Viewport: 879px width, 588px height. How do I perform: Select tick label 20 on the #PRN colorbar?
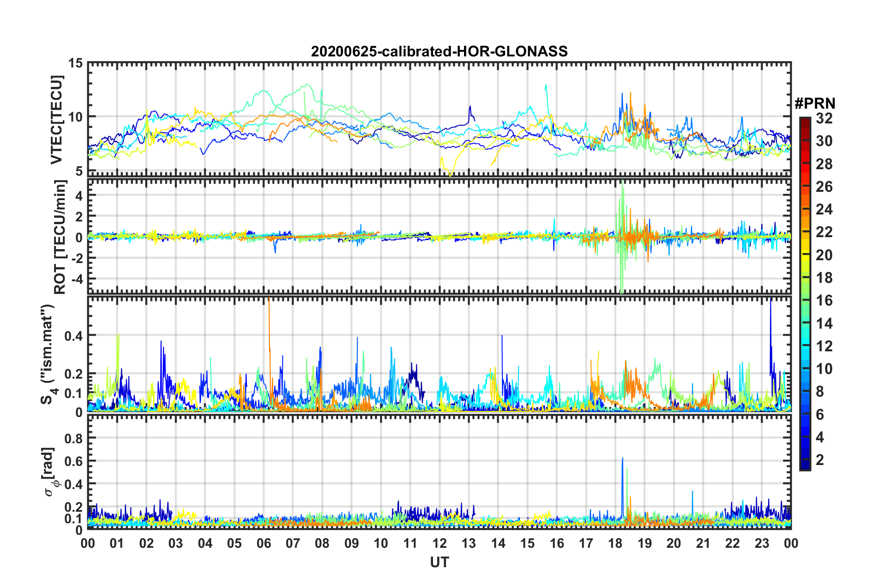pyautogui.click(x=824, y=255)
